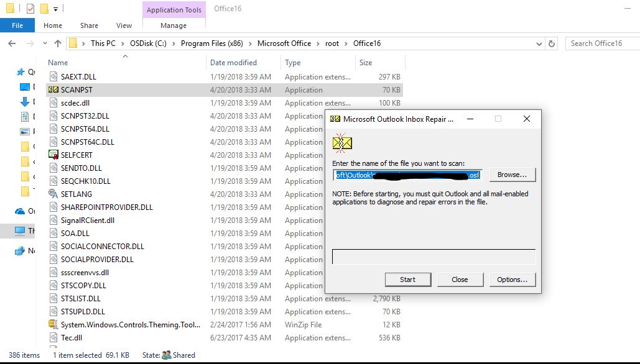Screen dimensions: 640x364
Task: Switch to the View ribbon tab
Action: tap(123, 25)
